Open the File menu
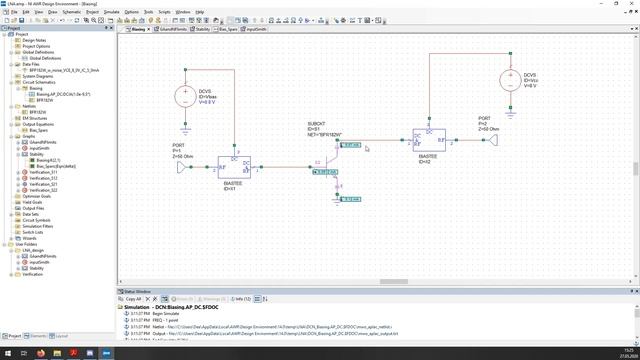This screenshot has width=640, height=360. [x=14, y=12]
